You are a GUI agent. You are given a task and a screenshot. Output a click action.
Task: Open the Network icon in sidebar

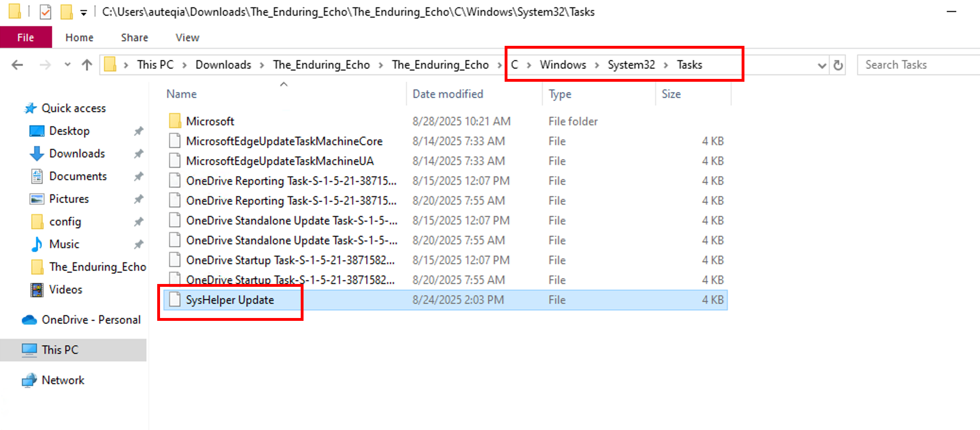pyautogui.click(x=29, y=380)
